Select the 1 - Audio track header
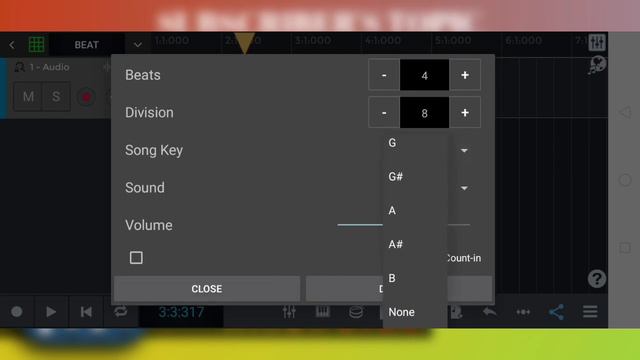The height and width of the screenshot is (360, 640). [49, 67]
